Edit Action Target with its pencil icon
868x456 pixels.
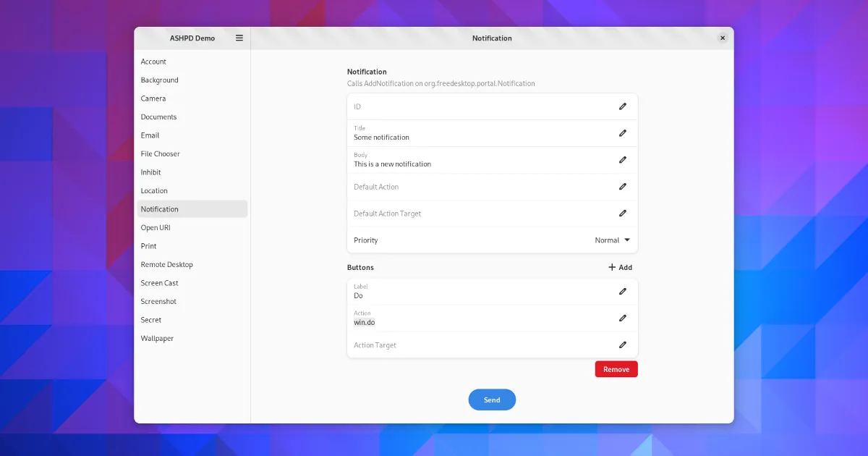point(622,345)
